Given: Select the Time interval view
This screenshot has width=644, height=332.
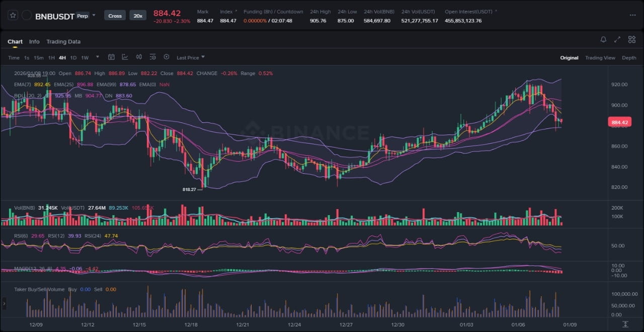Looking at the screenshot, I should point(14,57).
